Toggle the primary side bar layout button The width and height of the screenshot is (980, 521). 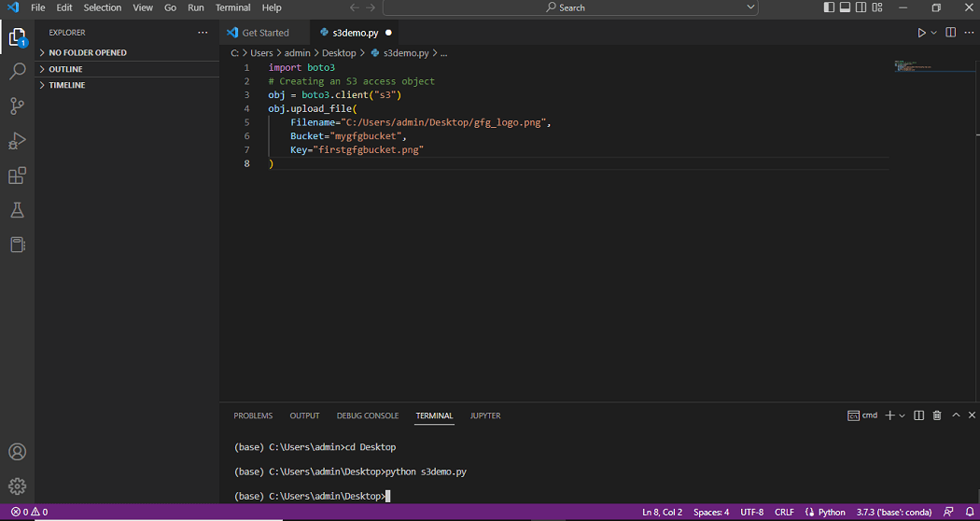pos(829,7)
